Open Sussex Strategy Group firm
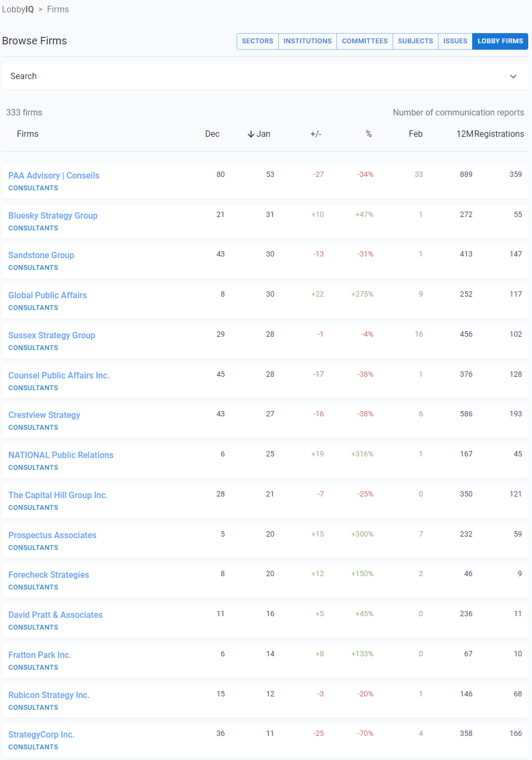532x760 pixels. click(52, 335)
